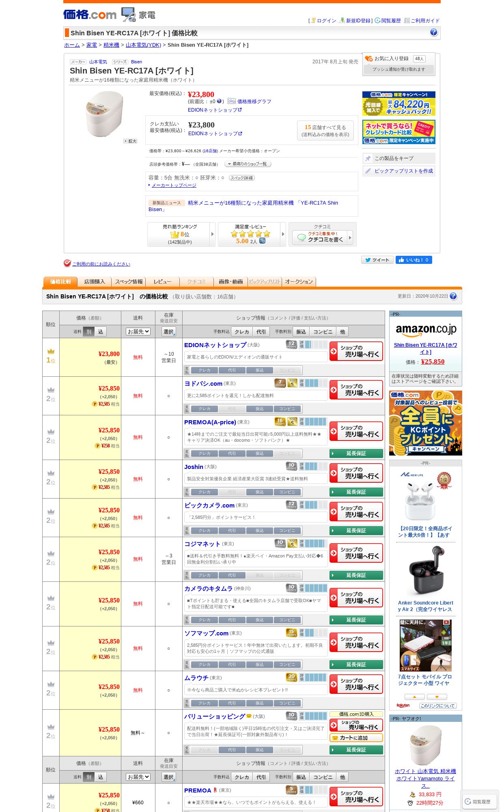The height and width of the screenshot is (812, 504).
Task: Expand the 売れ筋ランキング arrow
Action: [212, 234]
